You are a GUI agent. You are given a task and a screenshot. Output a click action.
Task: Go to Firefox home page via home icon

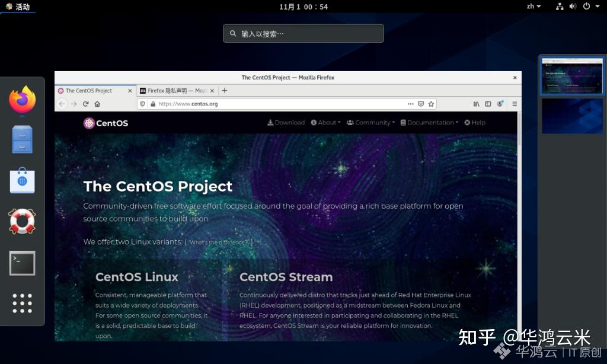(97, 103)
